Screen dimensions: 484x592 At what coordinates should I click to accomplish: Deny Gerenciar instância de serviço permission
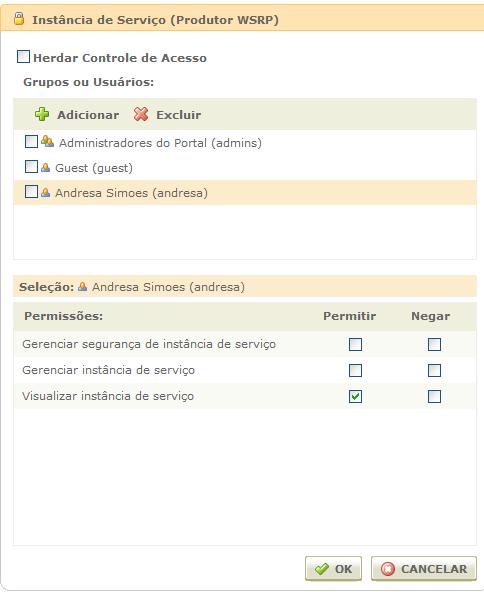(x=434, y=370)
